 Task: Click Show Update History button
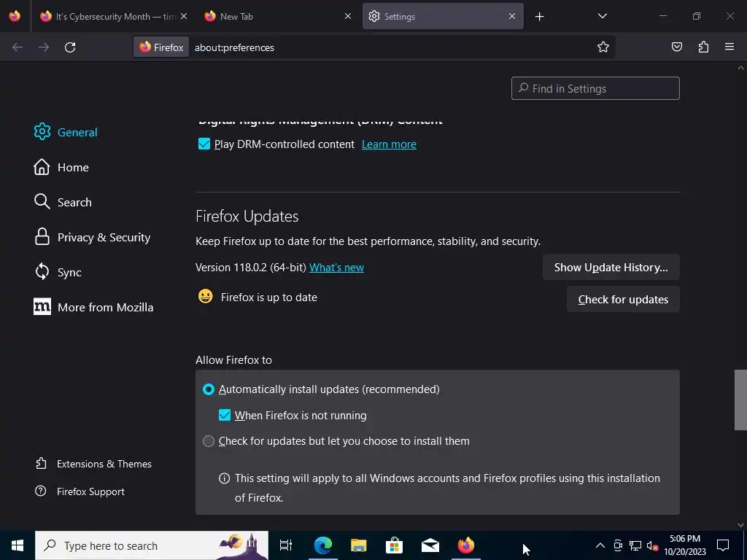(x=611, y=267)
